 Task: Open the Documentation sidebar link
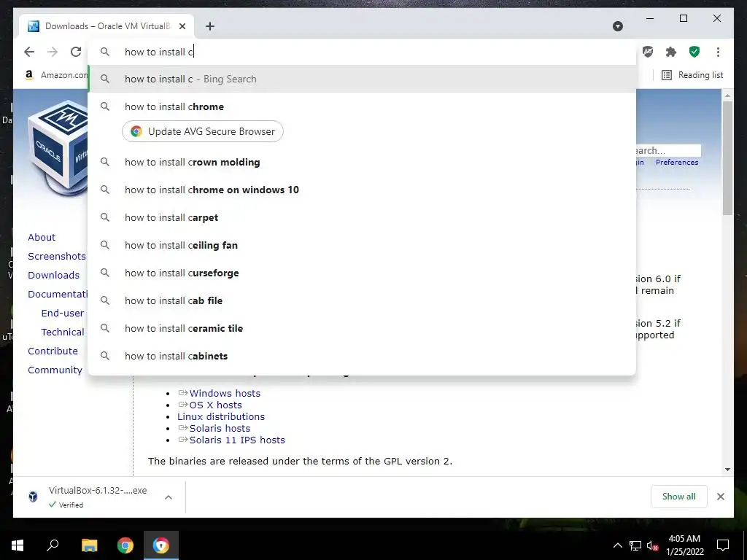click(58, 295)
